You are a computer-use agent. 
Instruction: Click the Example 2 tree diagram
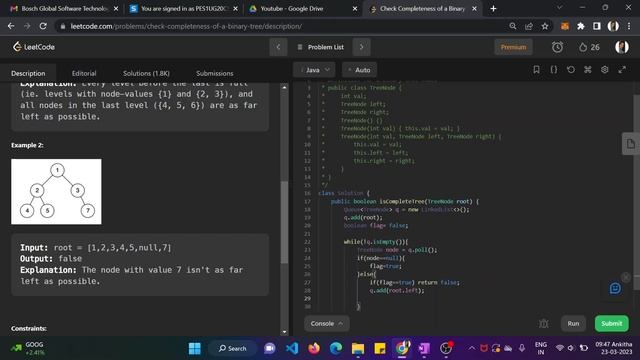point(56,191)
